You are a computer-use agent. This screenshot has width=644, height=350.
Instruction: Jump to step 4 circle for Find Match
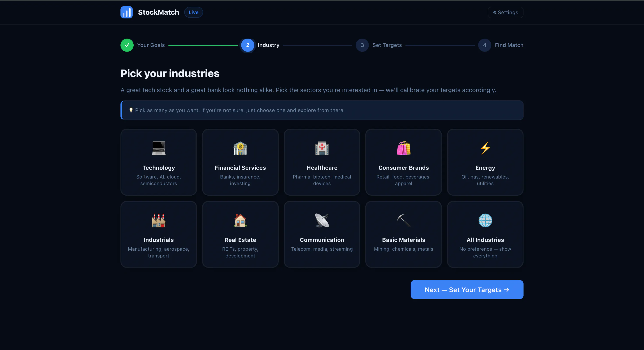coord(485,45)
